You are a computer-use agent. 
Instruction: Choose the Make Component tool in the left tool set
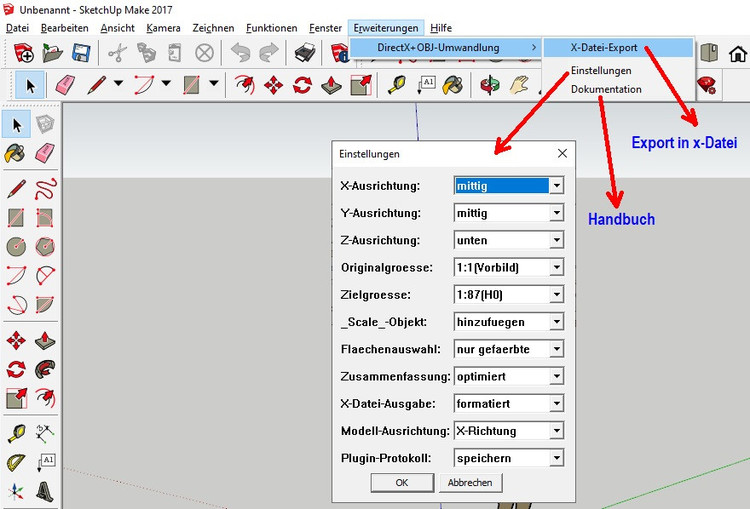pos(45,124)
